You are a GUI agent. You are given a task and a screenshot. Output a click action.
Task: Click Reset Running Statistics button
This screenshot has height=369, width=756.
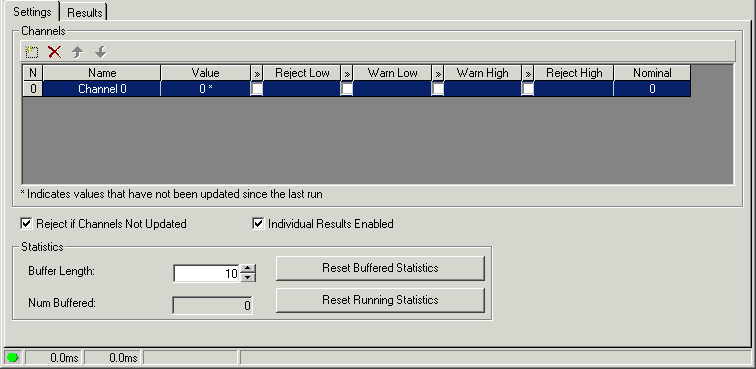point(380,300)
